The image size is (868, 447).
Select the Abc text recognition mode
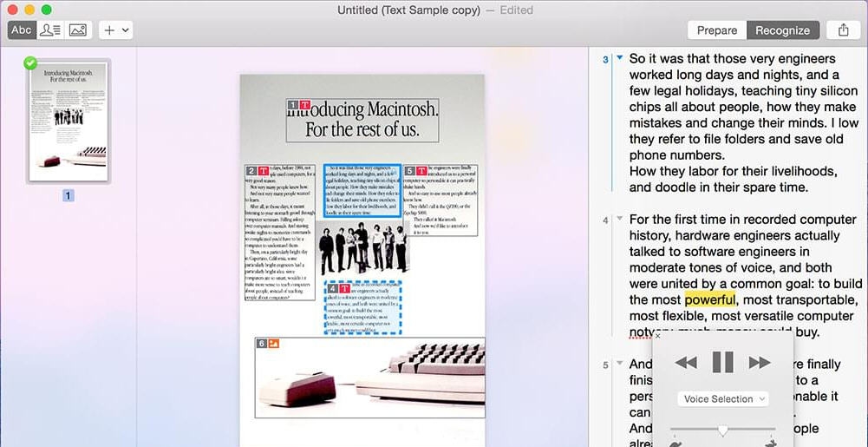23,30
